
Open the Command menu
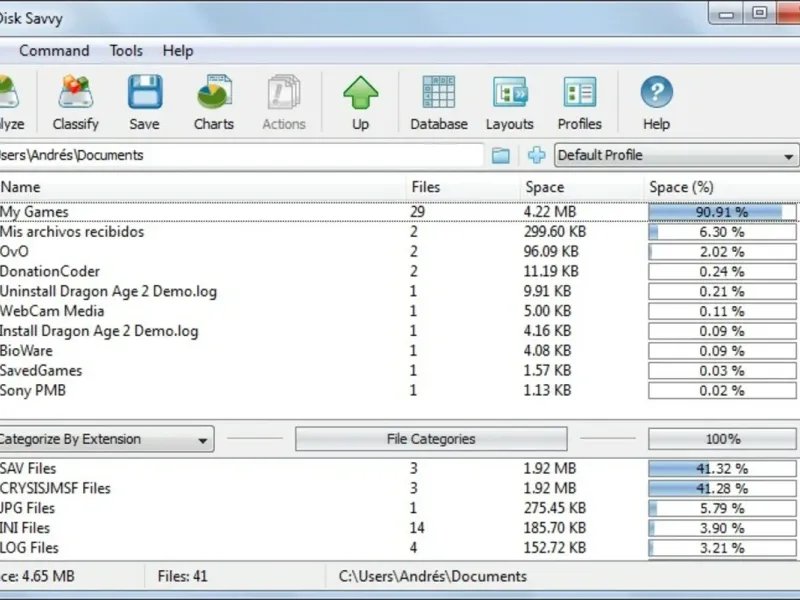(54, 51)
